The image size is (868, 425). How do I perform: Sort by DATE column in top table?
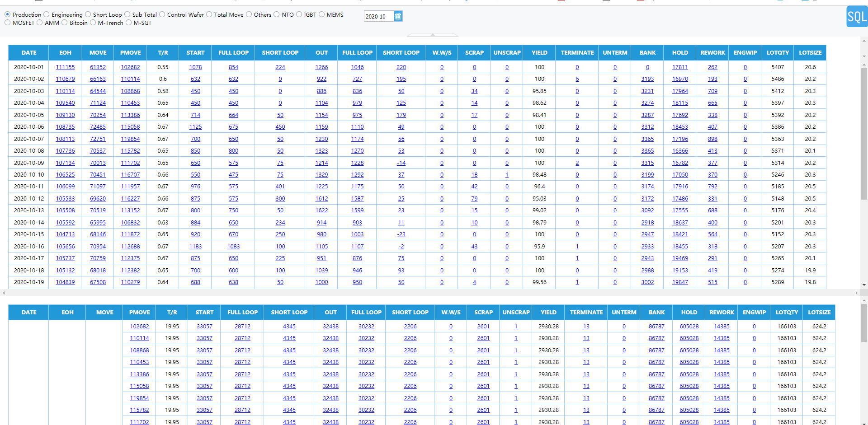[29, 52]
